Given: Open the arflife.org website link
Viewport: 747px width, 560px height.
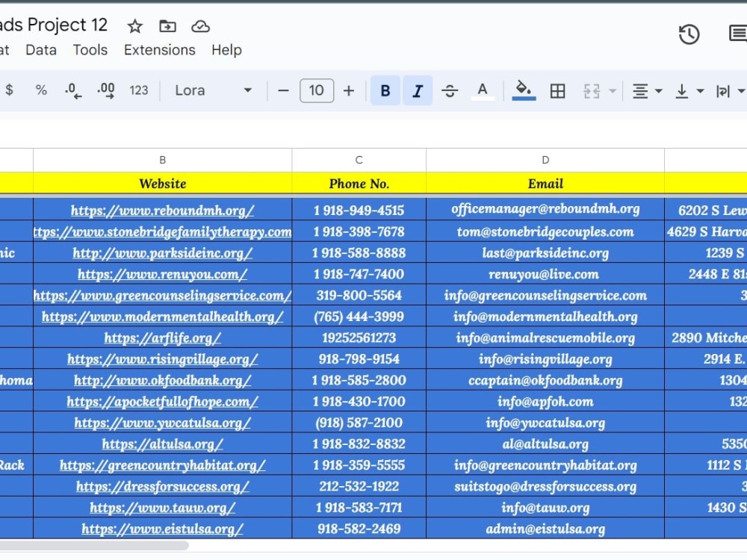Looking at the screenshot, I should 162,337.
